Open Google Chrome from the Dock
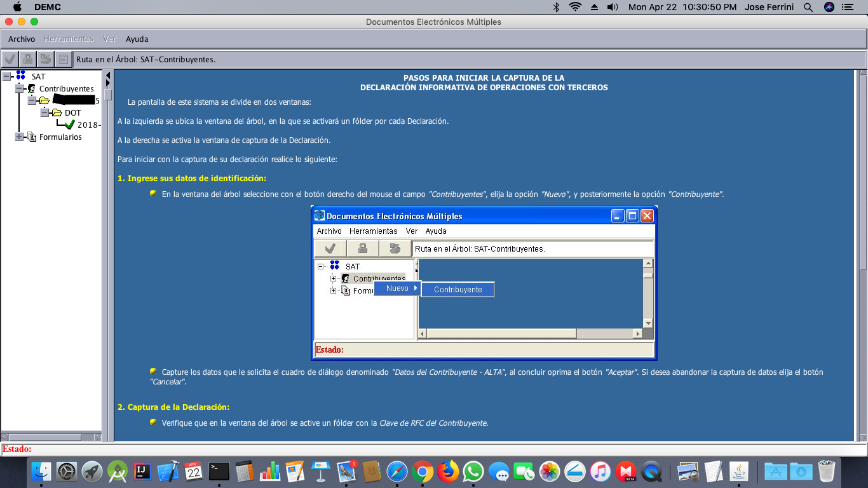 422,471
